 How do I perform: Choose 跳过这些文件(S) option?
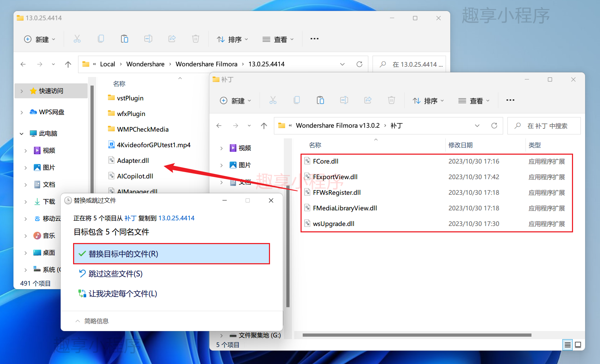pyautogui.click(x=111, y=274)
